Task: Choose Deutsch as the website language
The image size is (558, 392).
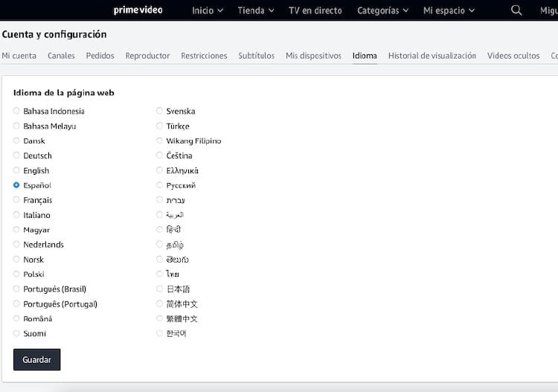Action: pos(16,155)
